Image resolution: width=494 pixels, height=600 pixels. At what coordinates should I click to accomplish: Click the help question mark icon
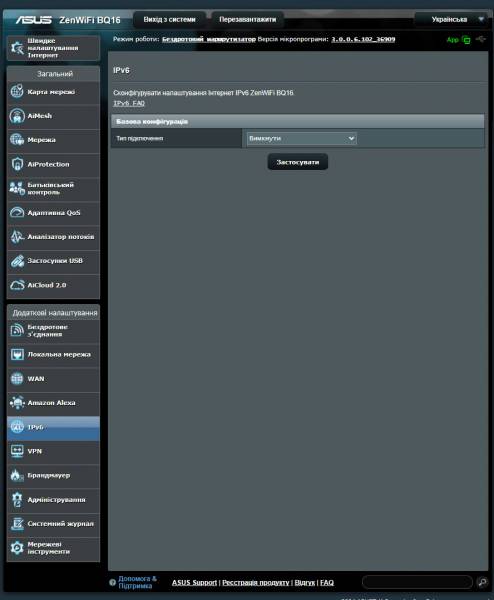pyautogui.click(x=112, y=582)
